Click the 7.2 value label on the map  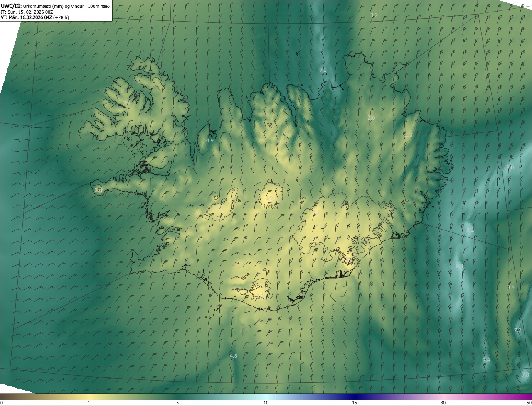click(517, 330)
